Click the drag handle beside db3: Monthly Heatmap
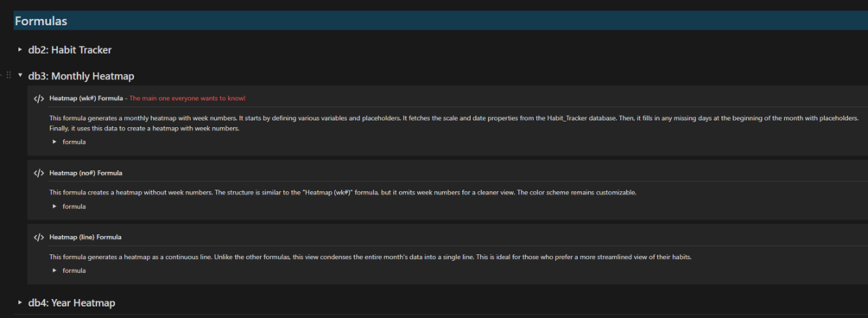The height and width of the screenshot is (318, 868). (9, 75)
